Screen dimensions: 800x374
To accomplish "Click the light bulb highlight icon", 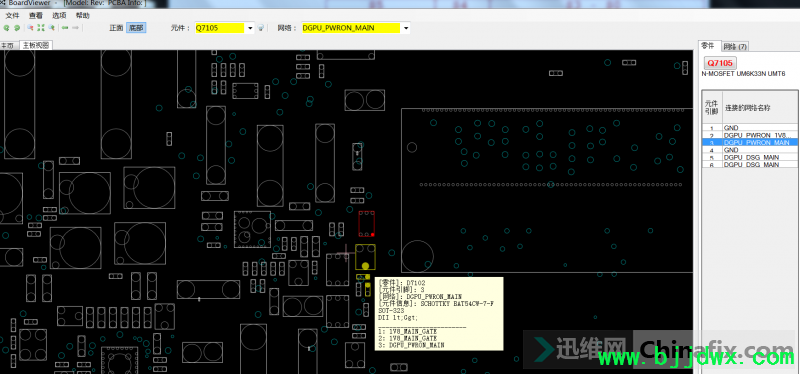I will coord(260,28).
